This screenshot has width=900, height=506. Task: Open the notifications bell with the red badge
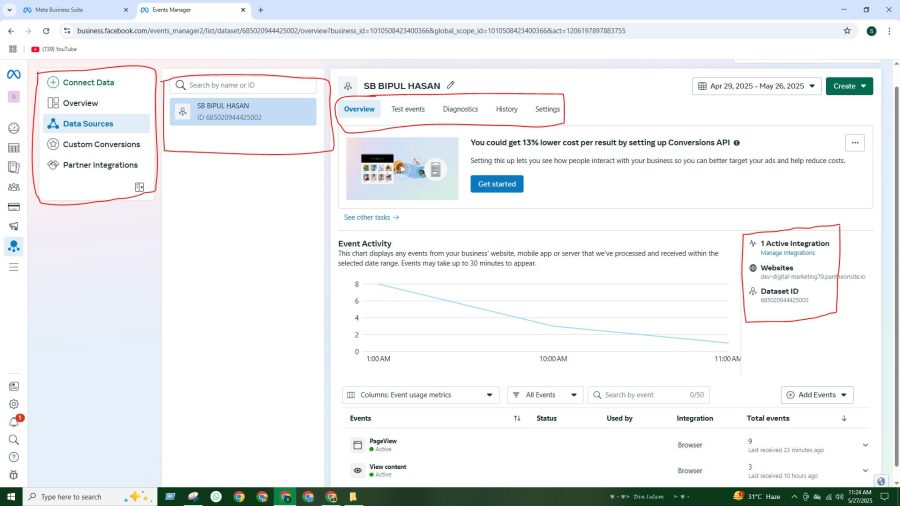(14, 422)
